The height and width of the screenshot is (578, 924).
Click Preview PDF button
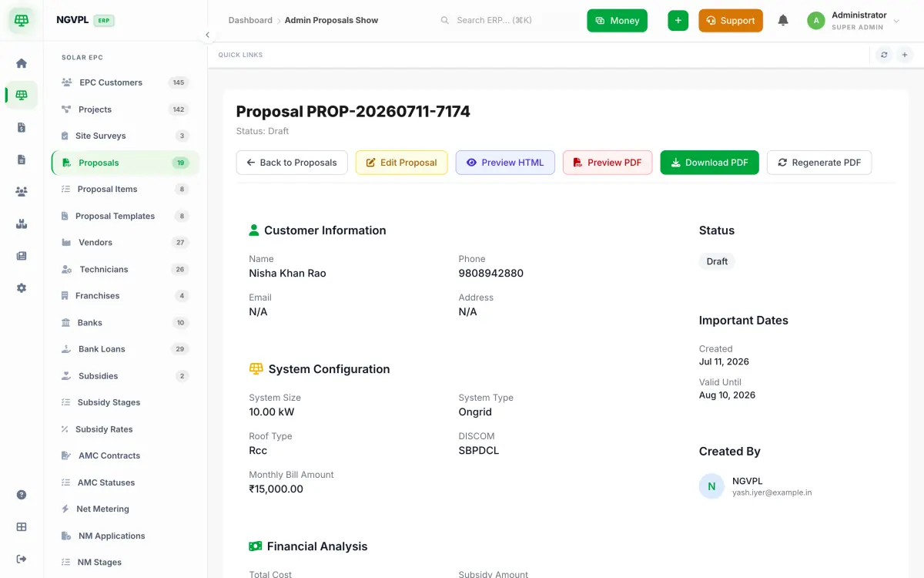608,163
